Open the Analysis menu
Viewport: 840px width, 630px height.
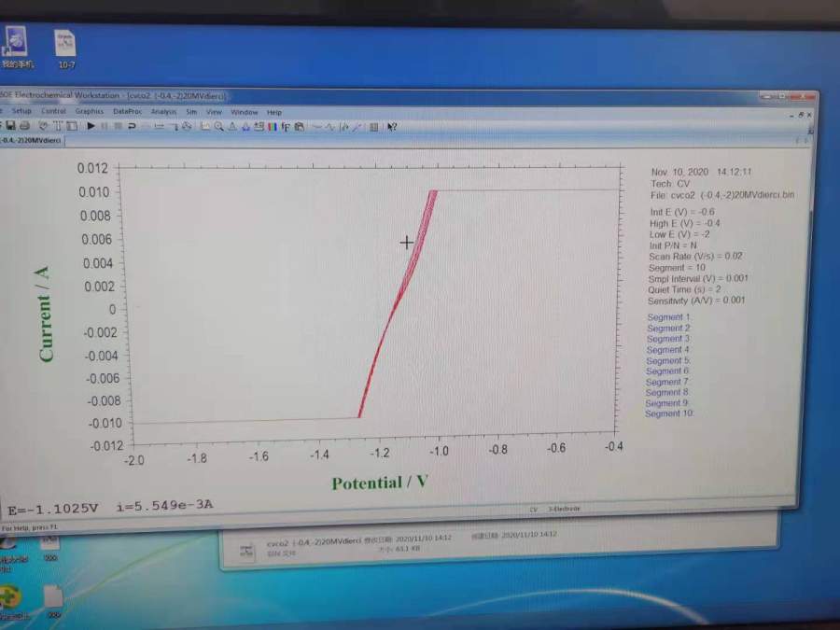point(163,111)
